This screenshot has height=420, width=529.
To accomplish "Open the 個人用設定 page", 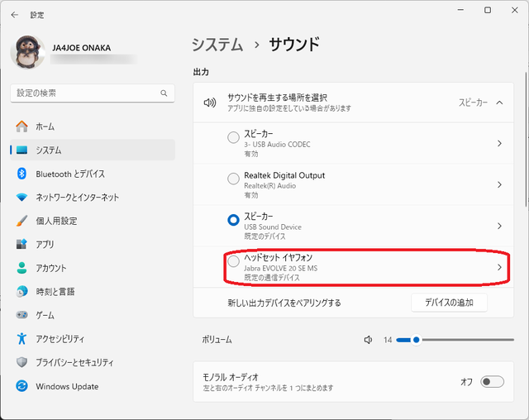I will click(93, 221).
